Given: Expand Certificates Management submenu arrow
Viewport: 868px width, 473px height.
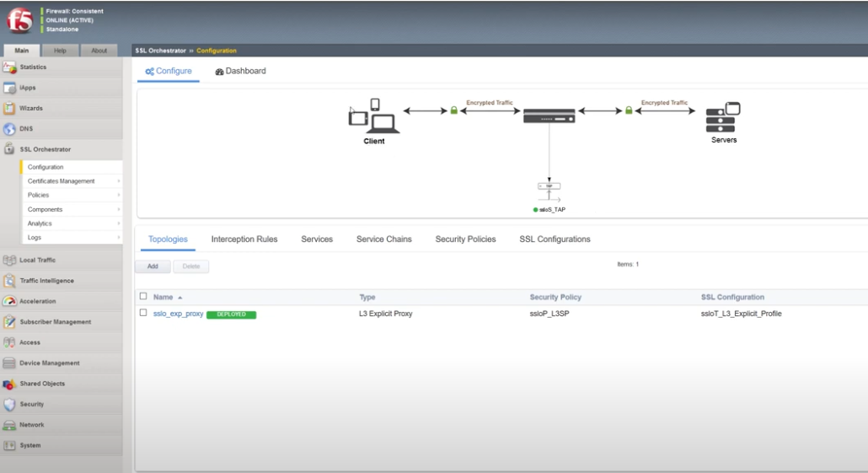Looking at the screenshot, I should point(119,181).
